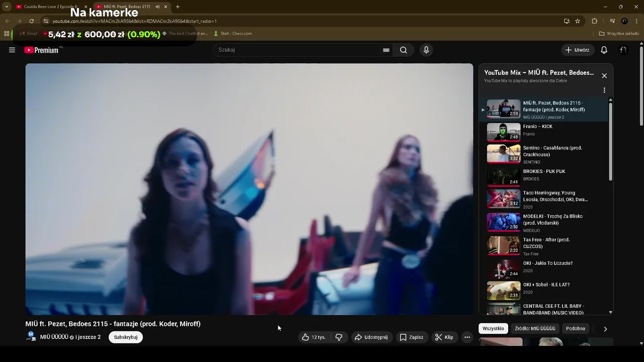
Task: Open Start - Chess.com bookmark
Action: (x=233, y=34)
